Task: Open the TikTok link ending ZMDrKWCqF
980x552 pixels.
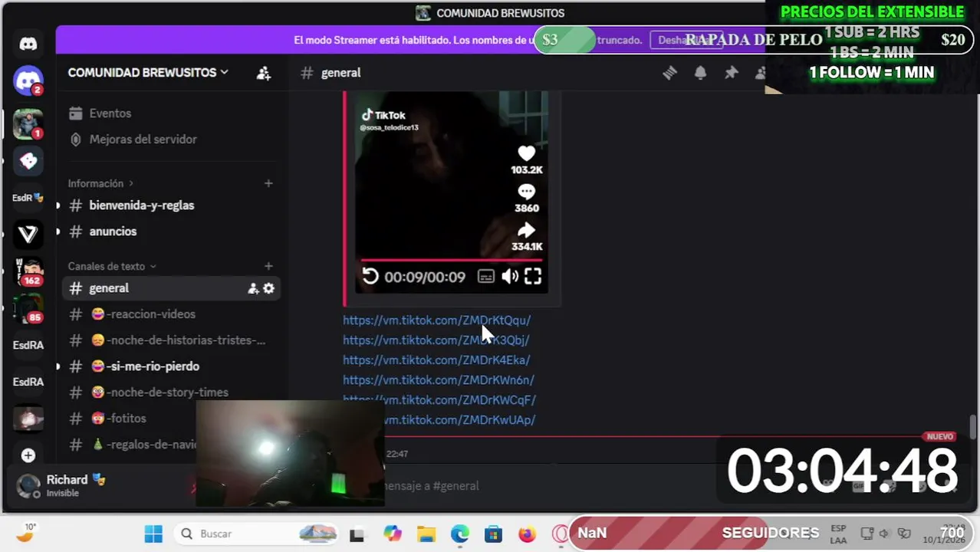Action: (439, 400)
